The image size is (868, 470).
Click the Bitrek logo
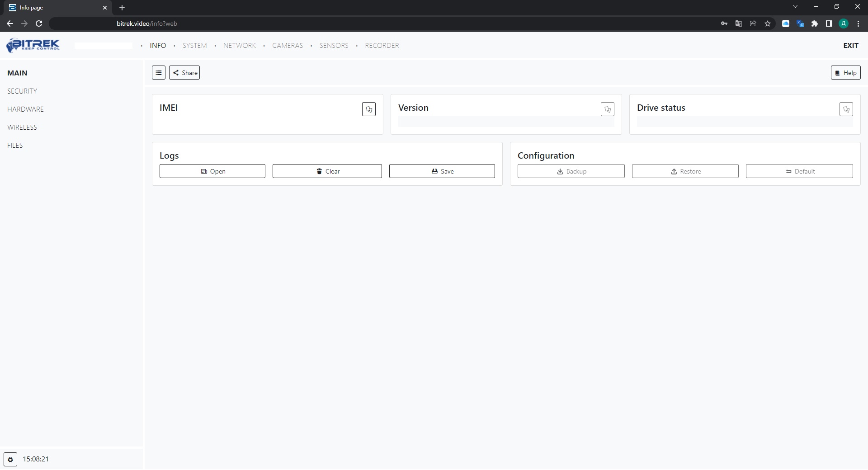pyautogui.click(x=33, y=45)
